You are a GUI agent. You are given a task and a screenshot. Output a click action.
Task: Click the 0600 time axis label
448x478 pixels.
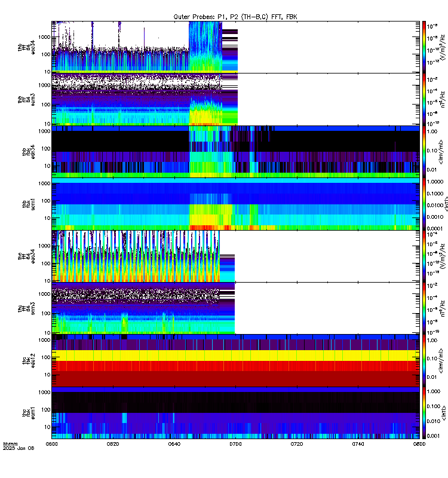point(51,444)
